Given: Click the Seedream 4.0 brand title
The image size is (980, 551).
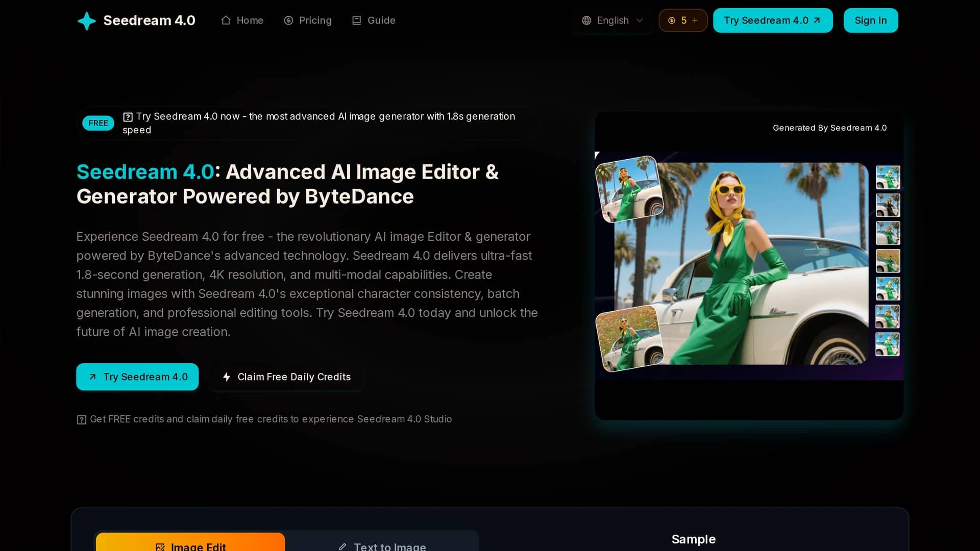Looking at the screenshot, I should [149, 20].
